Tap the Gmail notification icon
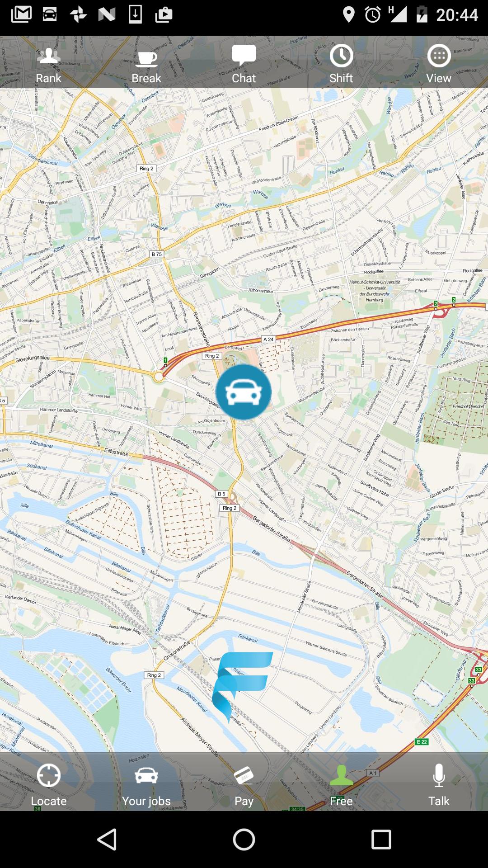This screenshot has height=868, width=488. 21,14
